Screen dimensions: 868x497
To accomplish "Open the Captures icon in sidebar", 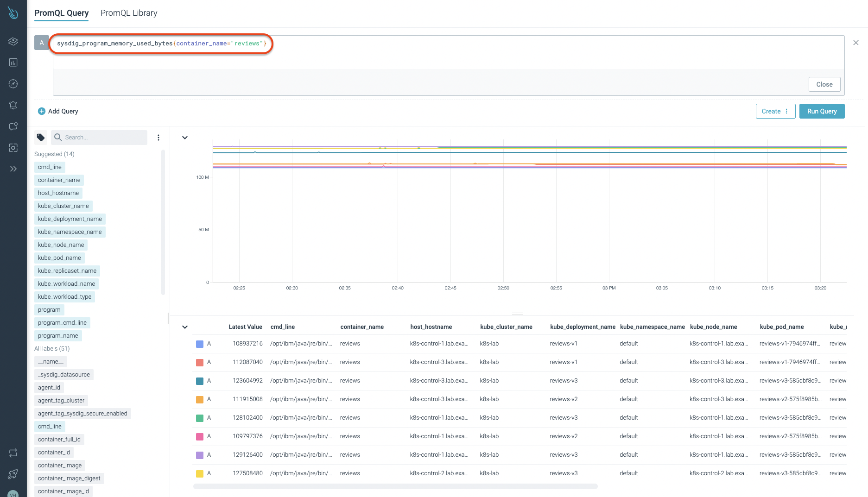I will [13, 148].
